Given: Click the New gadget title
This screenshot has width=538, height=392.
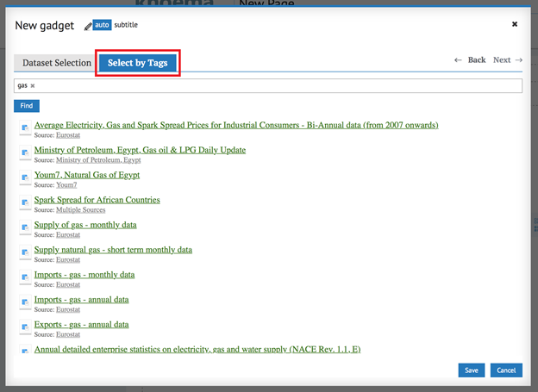Looking at the screenshot, I should tap(45, 26).
